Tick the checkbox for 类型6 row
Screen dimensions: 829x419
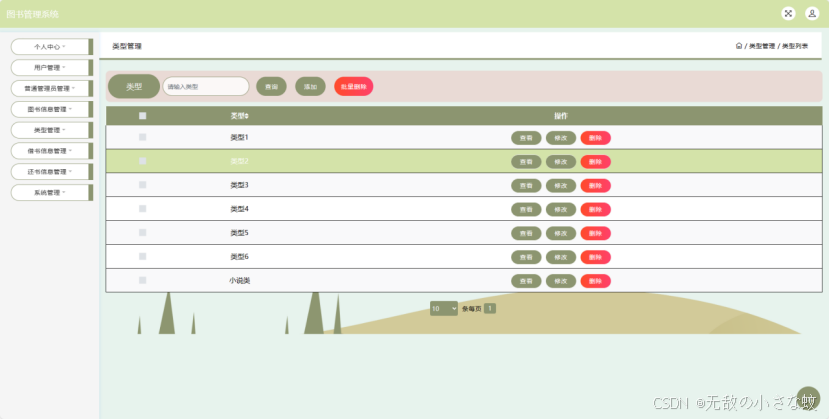142,256
